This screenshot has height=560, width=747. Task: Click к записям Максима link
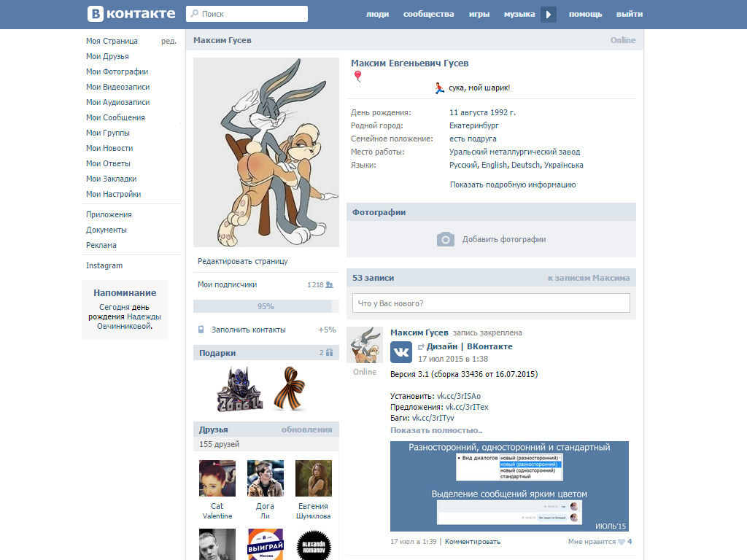pyautogui.click(x=589, y=278)
